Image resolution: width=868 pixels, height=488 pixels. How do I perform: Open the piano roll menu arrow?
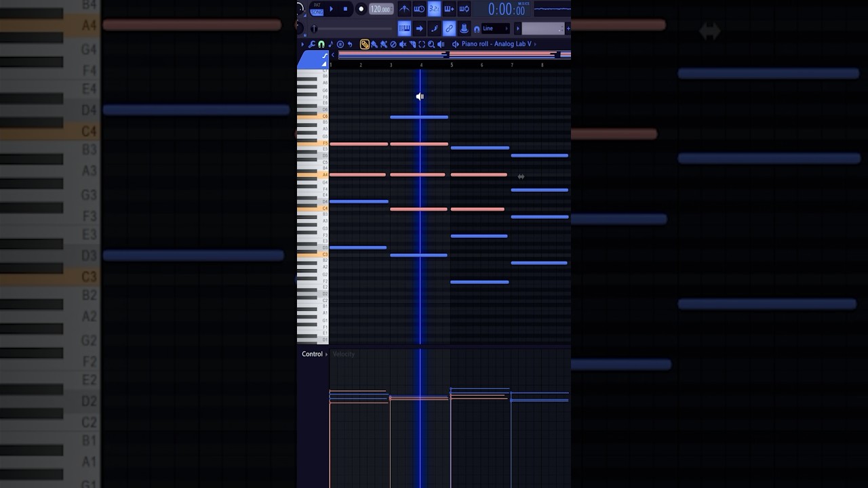pos(302,44)
